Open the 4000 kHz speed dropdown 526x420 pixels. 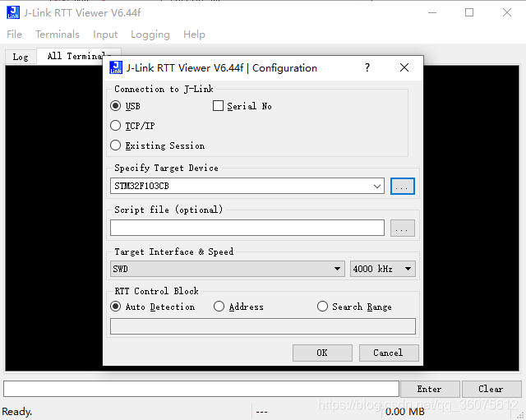pyautogui.click(x=383, y=269)
